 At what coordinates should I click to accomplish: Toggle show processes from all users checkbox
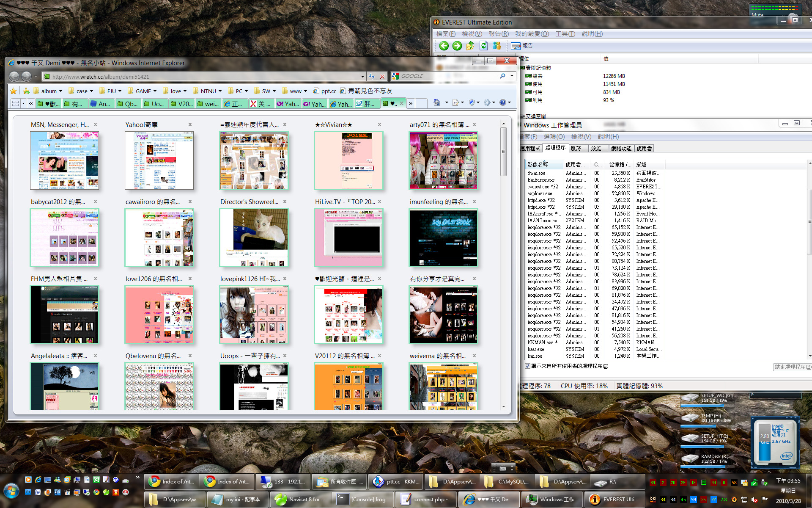[527, 366]
